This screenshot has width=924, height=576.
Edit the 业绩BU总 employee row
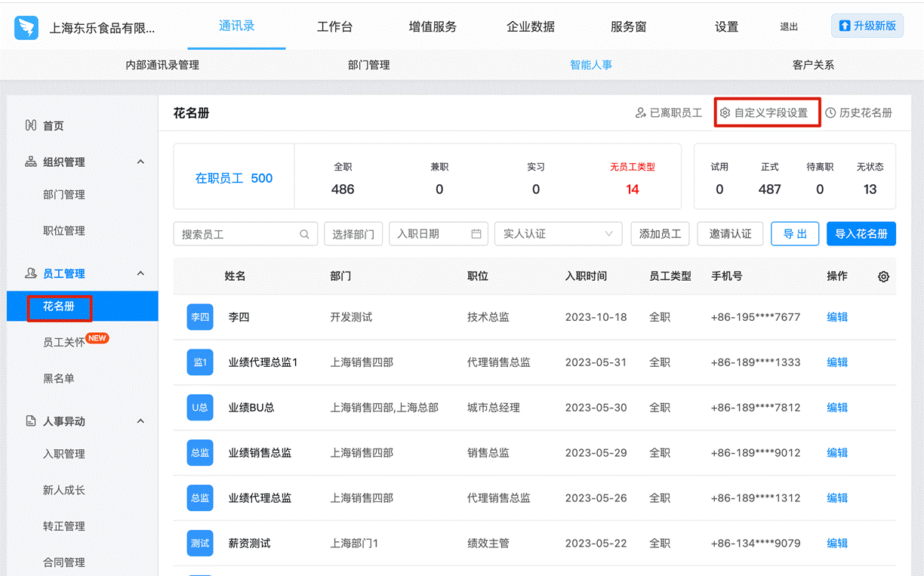(837, 408)
